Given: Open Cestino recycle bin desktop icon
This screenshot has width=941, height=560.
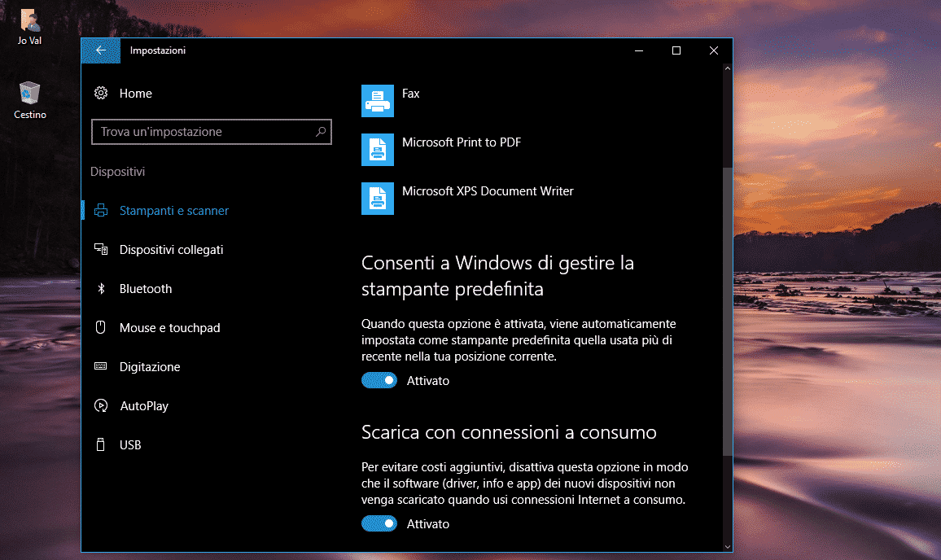Looking at the screenshot, I should pos(29,101).
